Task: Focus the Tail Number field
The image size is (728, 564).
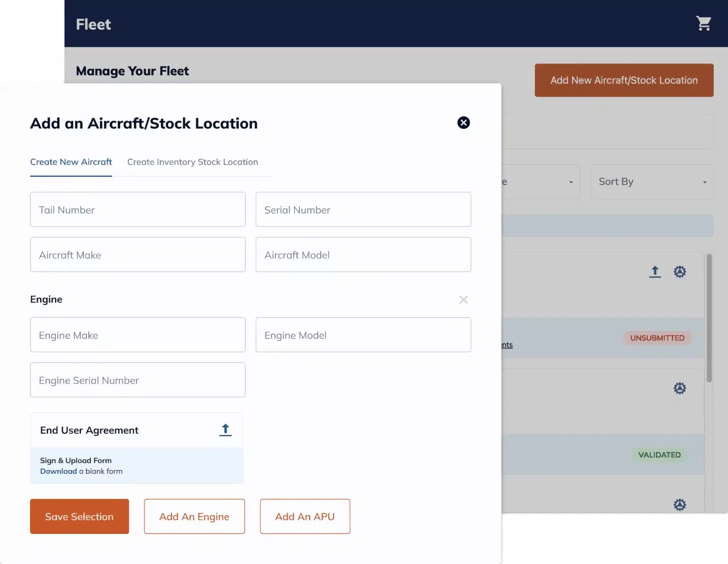Action: tap(137, 209)
